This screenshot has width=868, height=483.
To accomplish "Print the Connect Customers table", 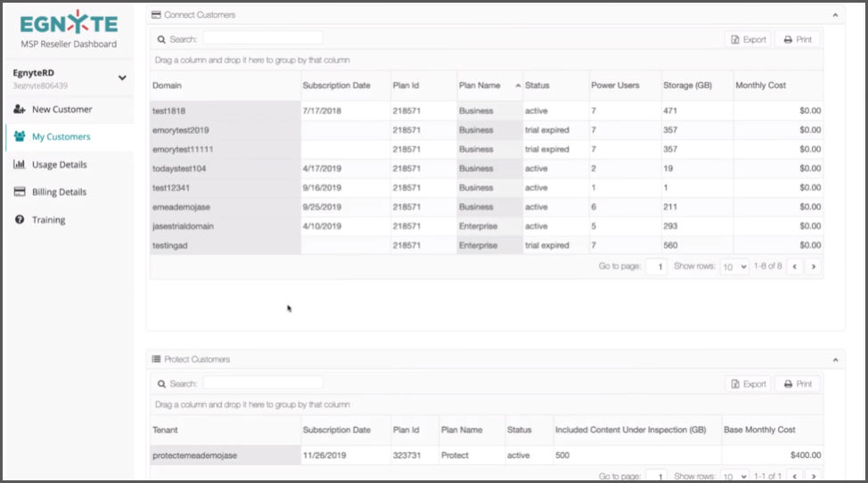I will [x=797, y=39].
